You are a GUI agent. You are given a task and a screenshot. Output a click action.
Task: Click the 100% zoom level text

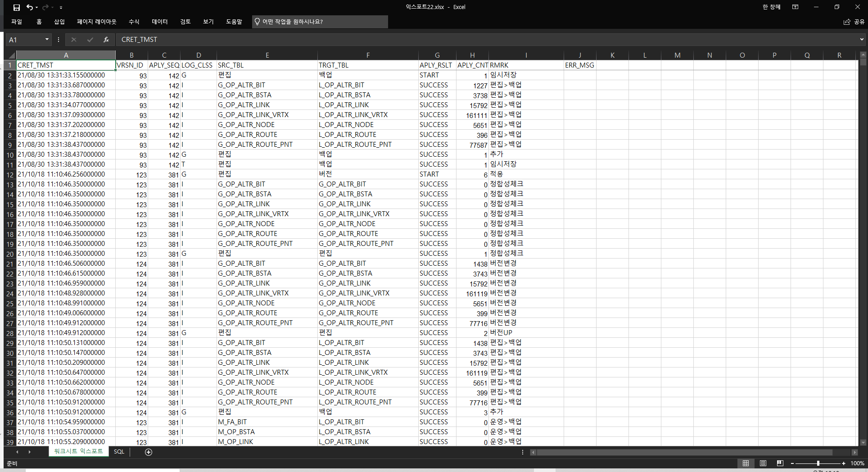pyautogui.click(x=857, y=463)
